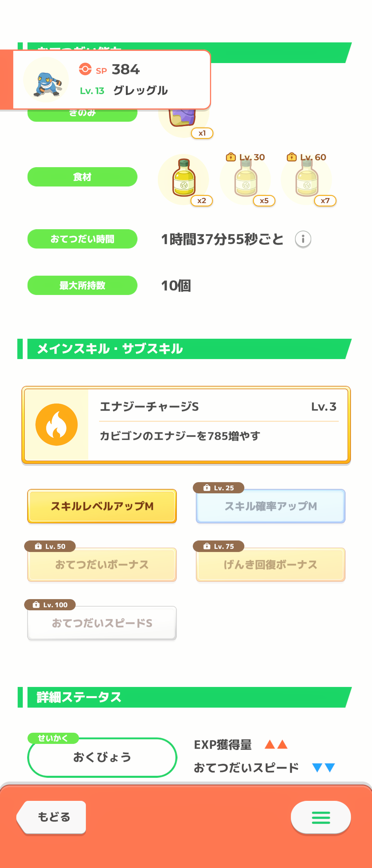Viewport: 372px width, 868px height.
Task: Select the スキルレベルアップM sub skill
Action: (x=102, y=506)
